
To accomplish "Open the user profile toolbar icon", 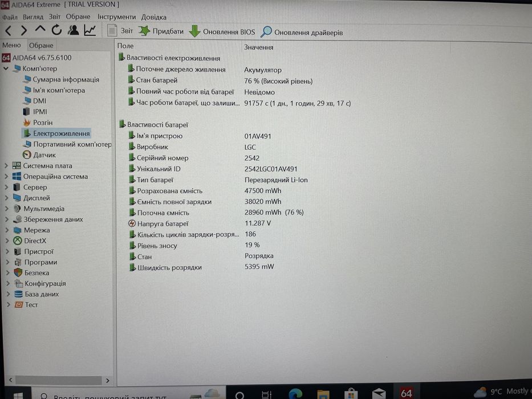I will [x=73, y=30].
